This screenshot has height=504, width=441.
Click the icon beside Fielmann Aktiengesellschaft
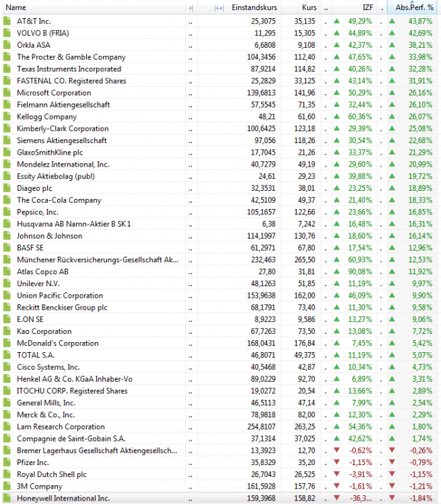(7, 104)
